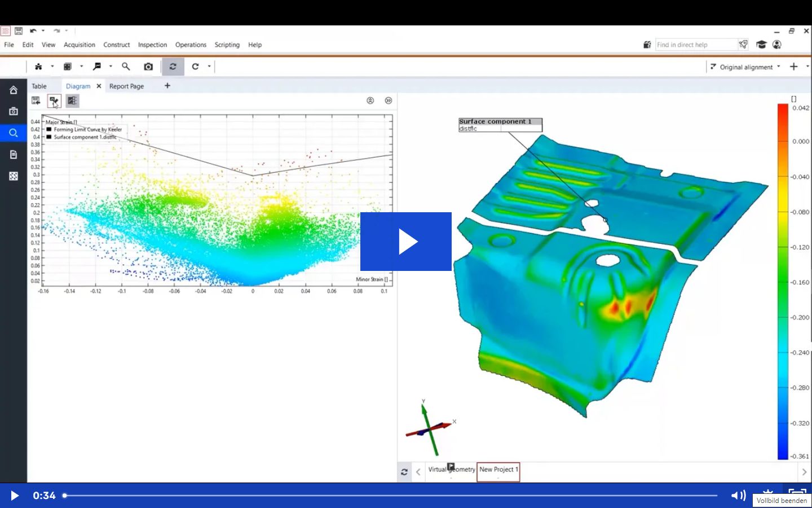812x508 pixels.
Task: Collapse diagram panel with double-chevron up
Action: (370, 101)
